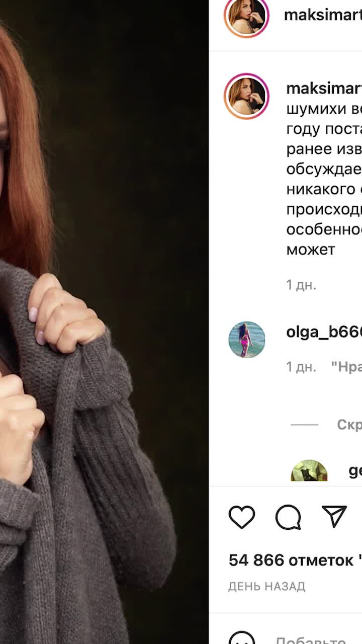362x644 pixels.
Task: Open maksimart username above caption text
Action: point(324,89)
